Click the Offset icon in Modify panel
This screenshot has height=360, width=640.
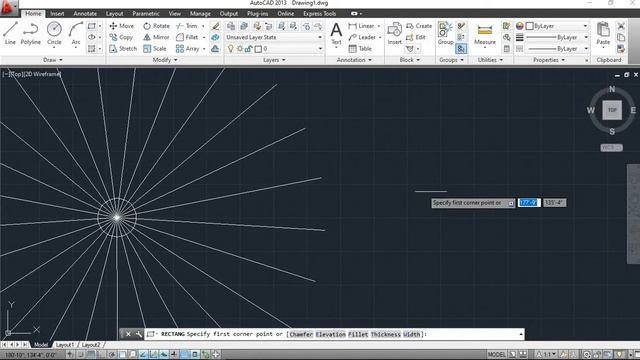215,49
